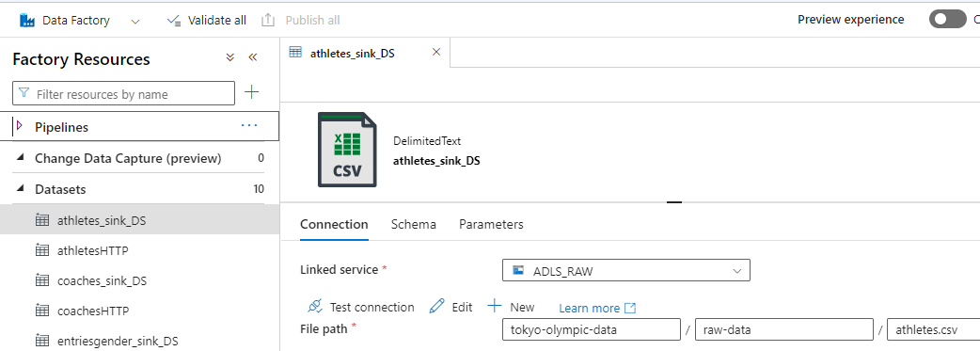980x351 pixels.
Task: Expand the Pipelines section
Action: point(19,126)
